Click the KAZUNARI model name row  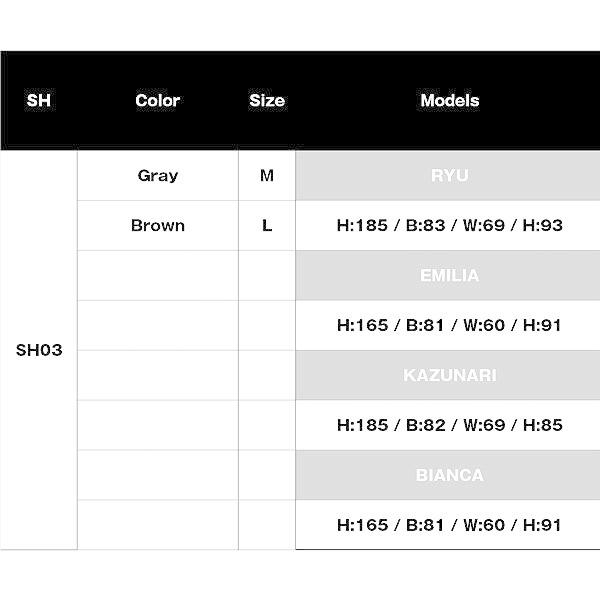click(x=449, y=376)
